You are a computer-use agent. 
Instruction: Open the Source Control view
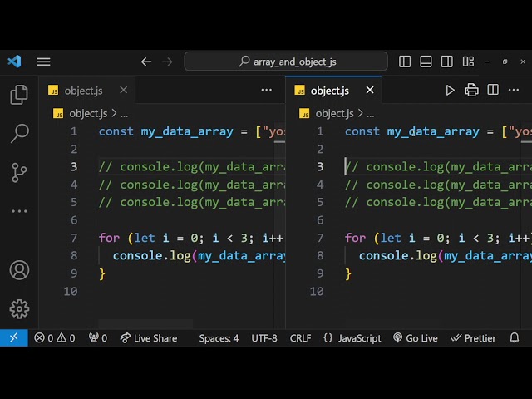(x=19, y=172)
